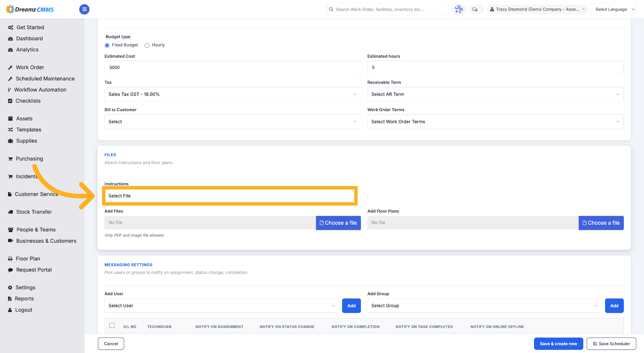This screenshot has width=644, height=353.
Task: Click the Dreamz CMMS logo
Action: (30, 9)
